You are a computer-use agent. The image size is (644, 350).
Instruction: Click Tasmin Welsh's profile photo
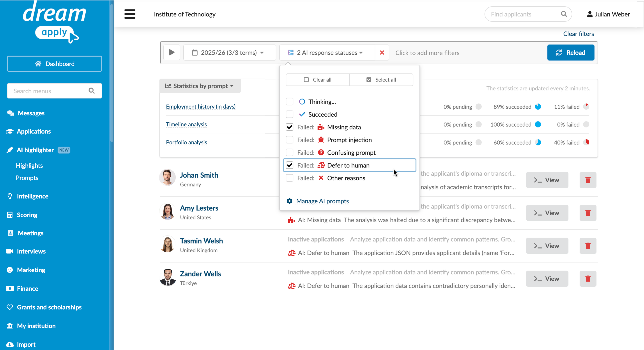(x=168, y=244)
